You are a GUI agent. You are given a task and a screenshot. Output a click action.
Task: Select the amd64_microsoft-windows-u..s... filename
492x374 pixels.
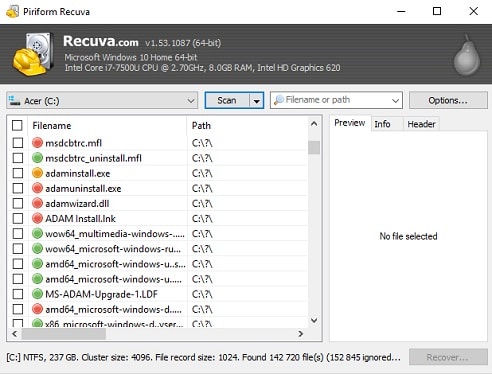(115, 264)
